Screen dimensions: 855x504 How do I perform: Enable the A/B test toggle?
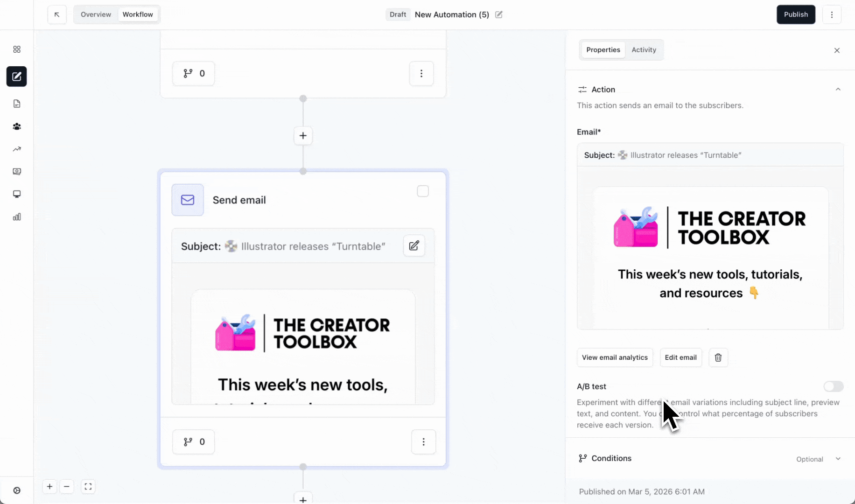[834, 386]
